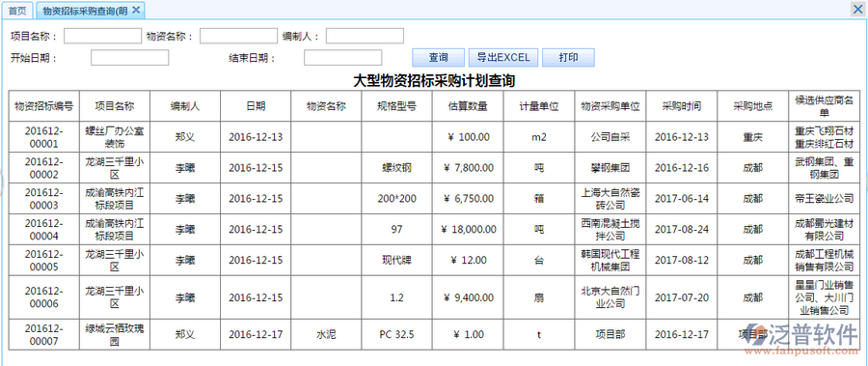Focus the 项目名称 input field
The width and height of the screenshot is (868, 366).
tap(103, 36)
